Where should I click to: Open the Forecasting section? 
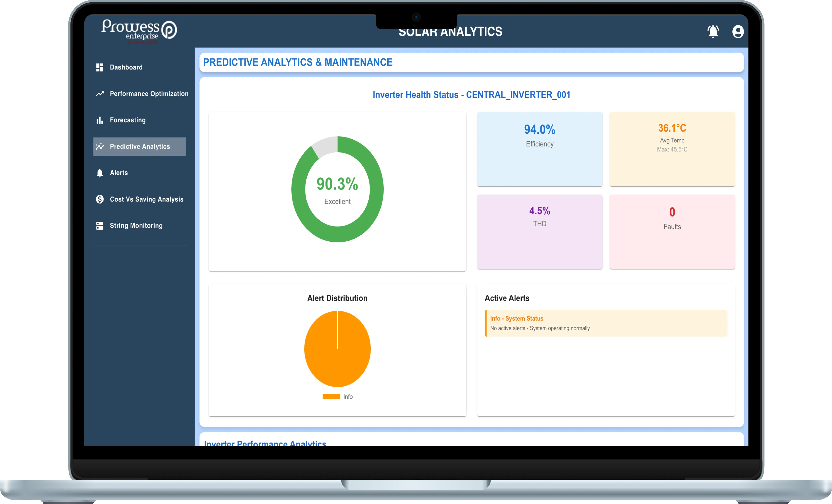pos(128,120)
